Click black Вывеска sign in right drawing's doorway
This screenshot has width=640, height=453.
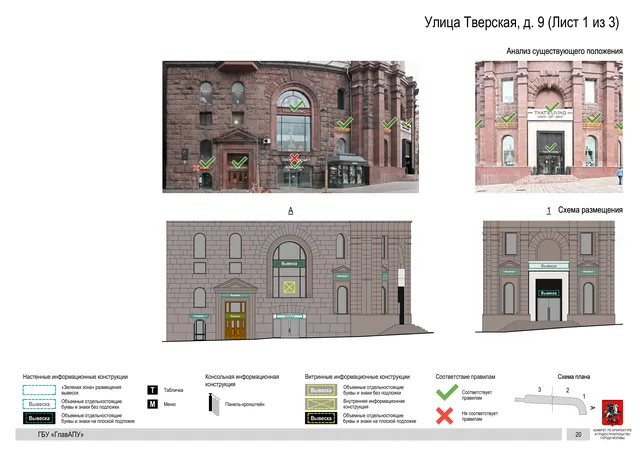click(548, 293)
